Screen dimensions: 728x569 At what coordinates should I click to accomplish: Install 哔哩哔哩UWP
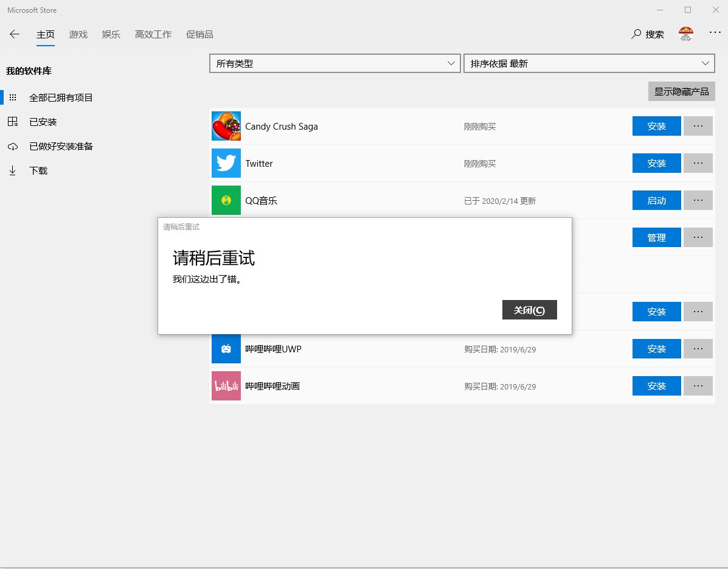(656, 349)
